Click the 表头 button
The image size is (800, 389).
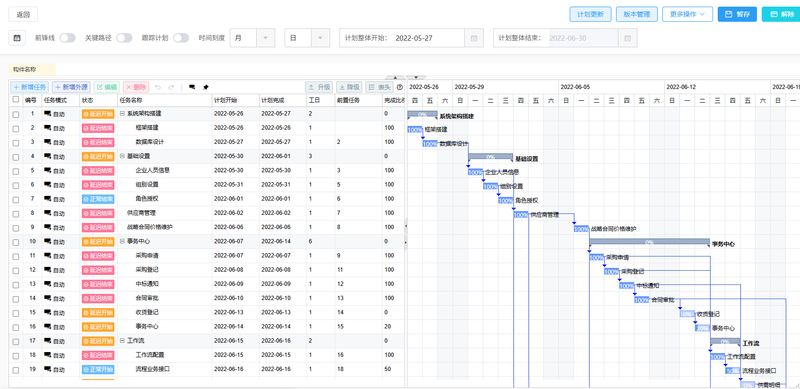coord(379,87)
